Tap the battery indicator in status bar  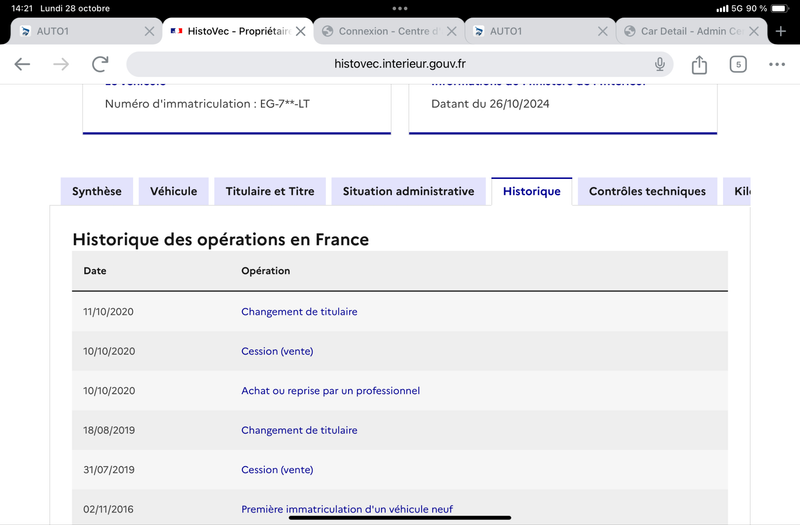(780, 8)
